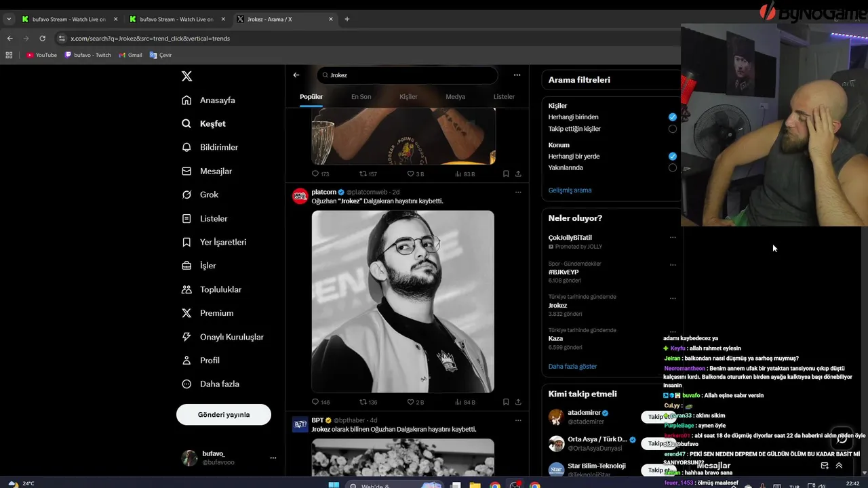
Task: Click the Jrokez search field
Action: [x=408, y=75]
